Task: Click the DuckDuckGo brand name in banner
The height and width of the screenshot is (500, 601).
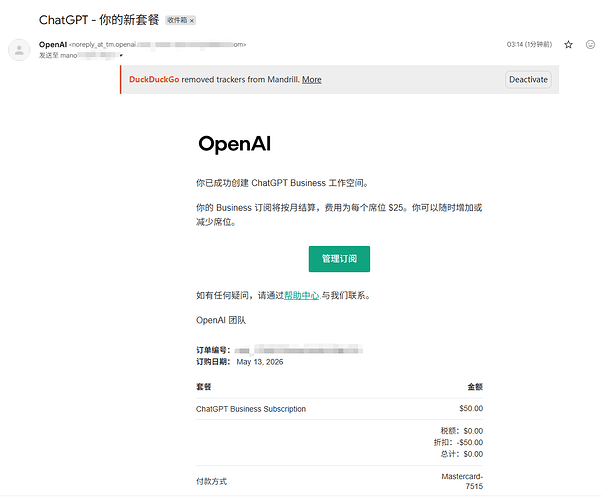Action: (x=154, y=80)
